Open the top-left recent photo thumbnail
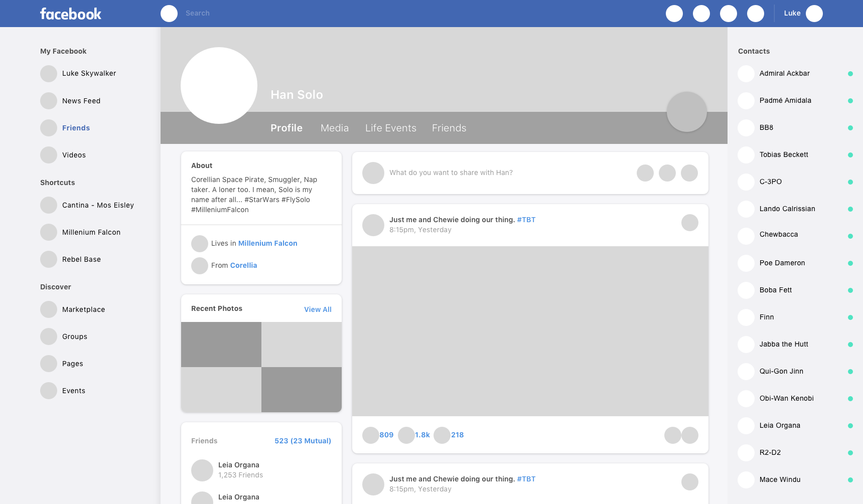The width and height of the screenshot is (863, 504). [x=221, y=345]
